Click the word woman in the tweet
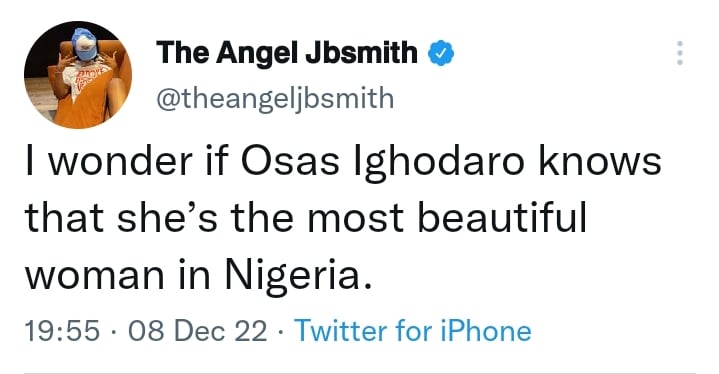The height and width of the screenshot is (374, 719). tap(94, 277)
